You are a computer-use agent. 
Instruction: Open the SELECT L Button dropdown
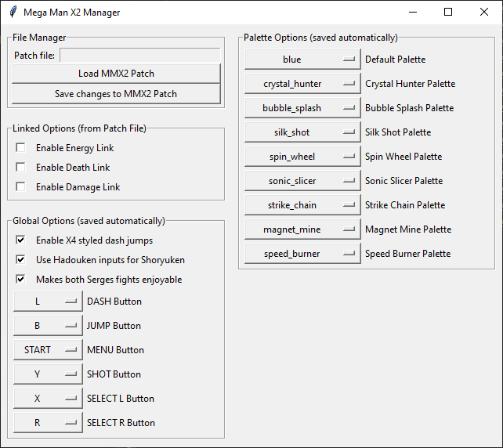point(48,399)
